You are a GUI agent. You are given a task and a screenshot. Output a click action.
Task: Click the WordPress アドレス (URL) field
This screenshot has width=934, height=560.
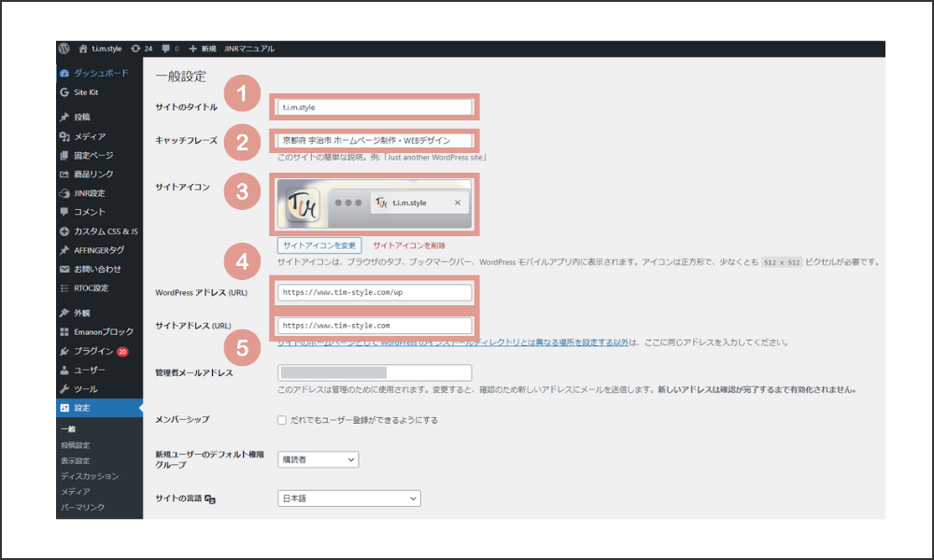[375, 293]
